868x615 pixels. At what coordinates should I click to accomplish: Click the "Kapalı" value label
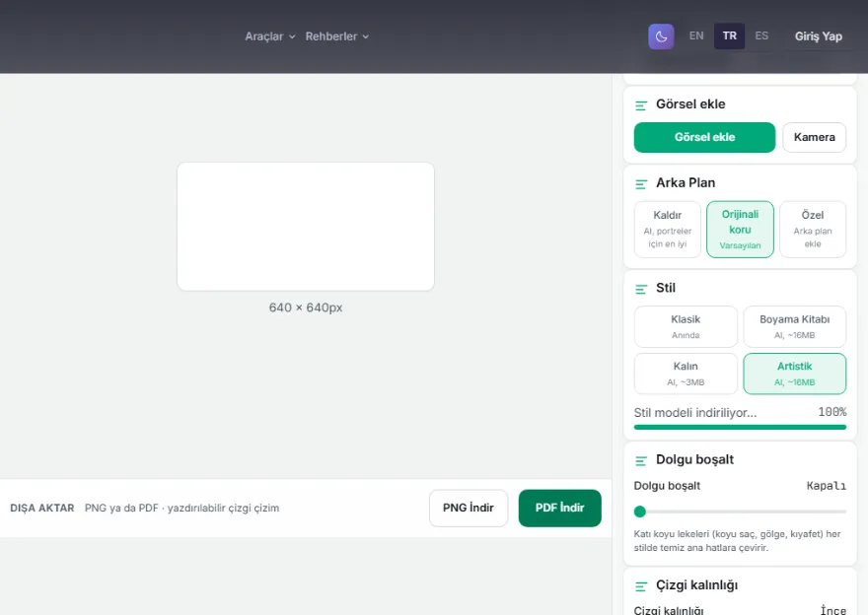pyautogui.click(x=826, y=486)
